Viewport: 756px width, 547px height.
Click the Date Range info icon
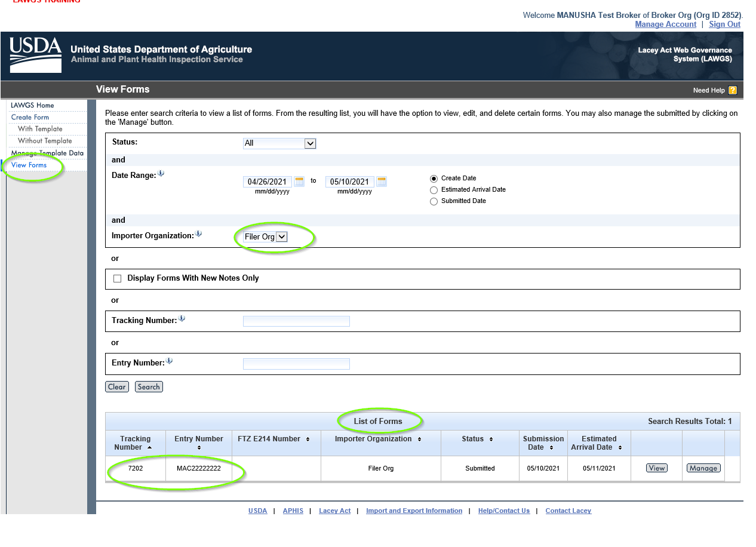tap(161, 174)
